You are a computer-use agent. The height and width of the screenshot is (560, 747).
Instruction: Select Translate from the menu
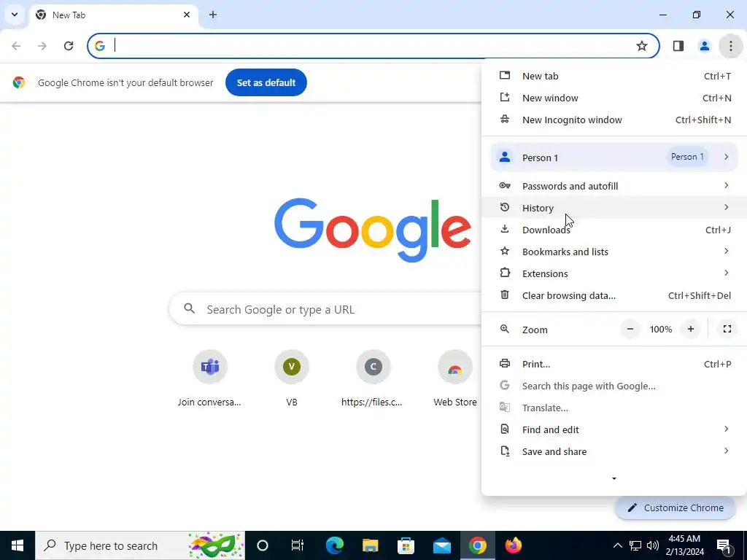click(614, 408)
